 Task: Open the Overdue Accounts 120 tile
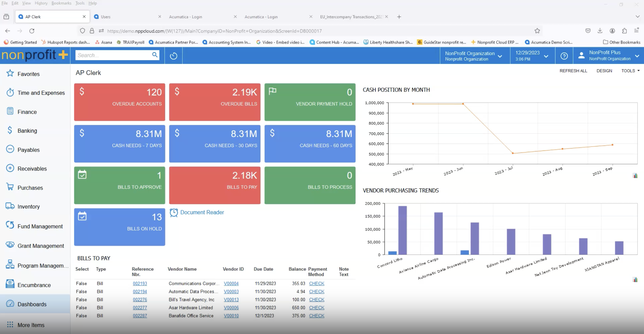coord(120,102)
